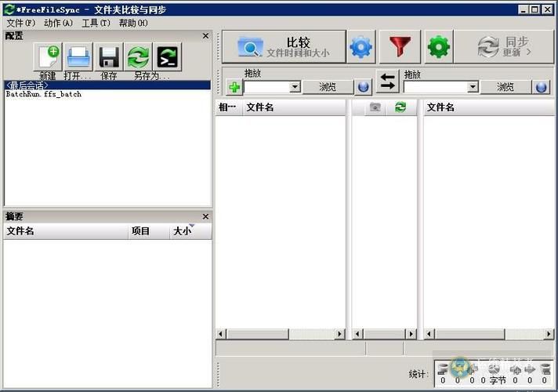Viewport: 558px width, 392px height.
Task: Click right grid 文件名 column header
Action: [x=488, y=107]
